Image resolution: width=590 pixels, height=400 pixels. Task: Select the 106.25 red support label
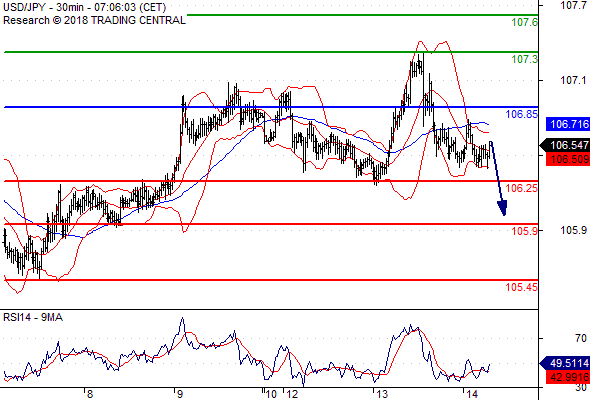522,188
